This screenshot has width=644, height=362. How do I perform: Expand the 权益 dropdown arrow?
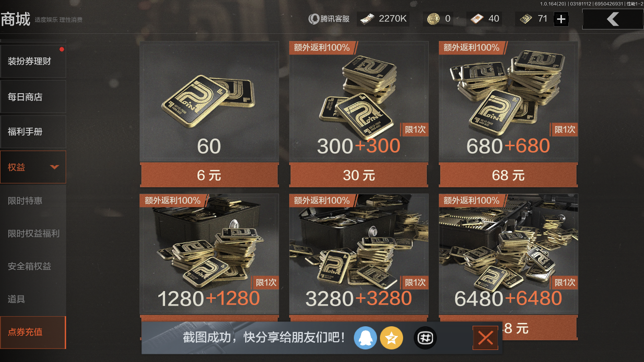tap(55, 167)
